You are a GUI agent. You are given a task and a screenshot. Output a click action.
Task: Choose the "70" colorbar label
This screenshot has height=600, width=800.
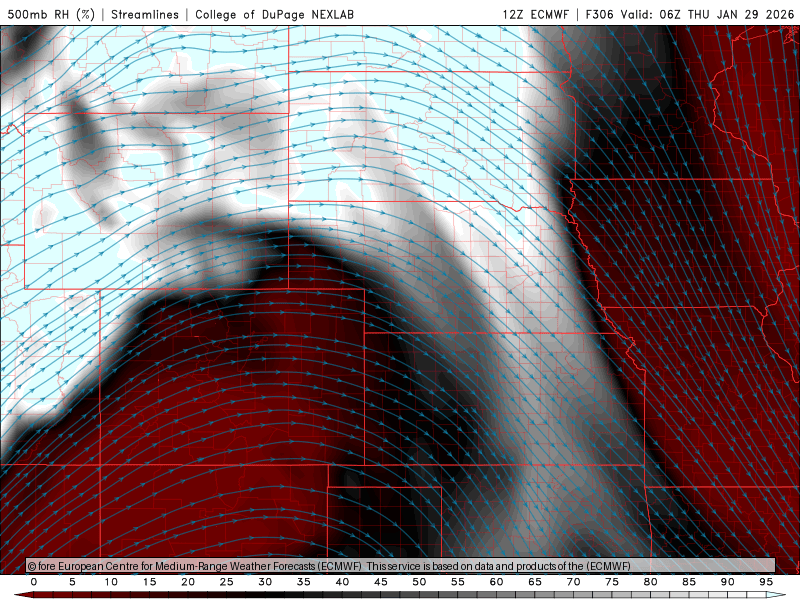point(573,582)
